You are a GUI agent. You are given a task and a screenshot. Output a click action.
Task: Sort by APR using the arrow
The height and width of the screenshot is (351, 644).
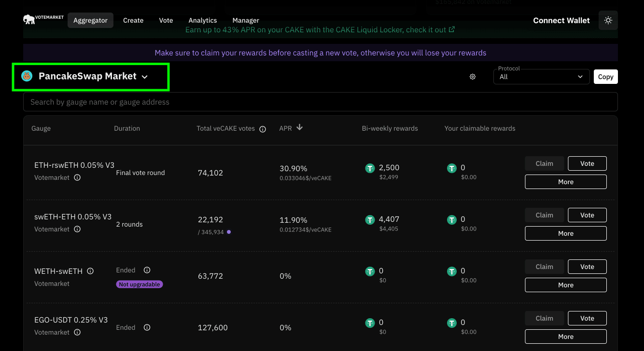(x=299, y=128)
